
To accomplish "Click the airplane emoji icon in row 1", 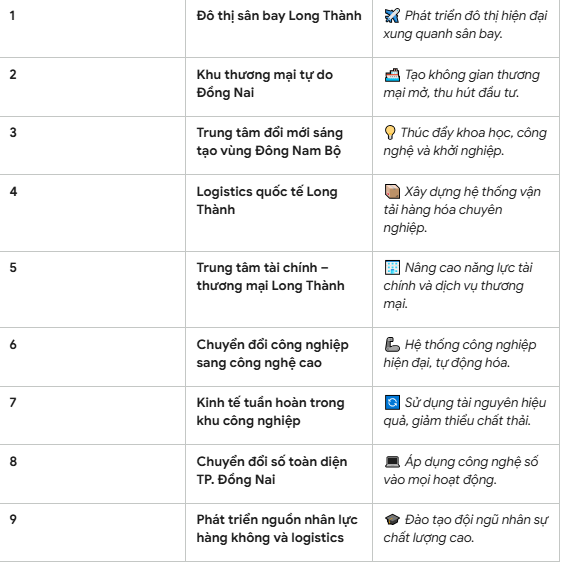I will [392, 15].
